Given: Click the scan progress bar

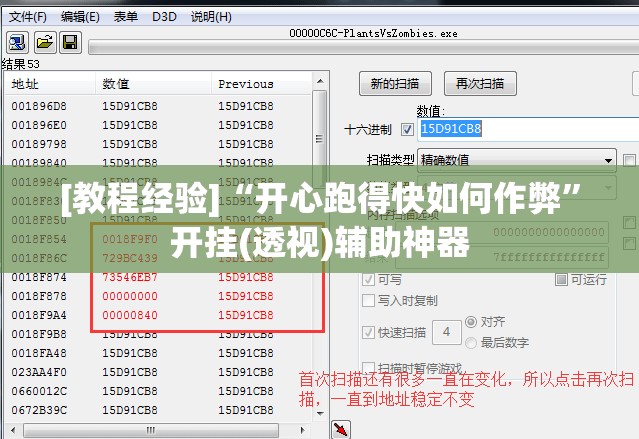Looking at the screenshot, I should coord(364,47).
